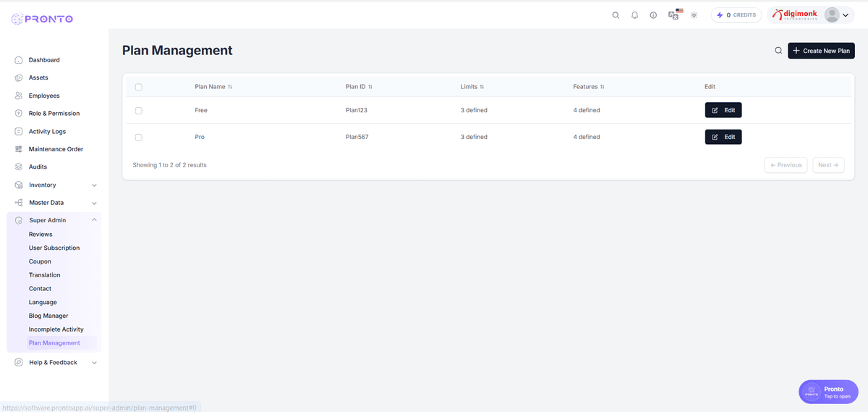Open the language translation flag icon
868x412 pixels.
pyautogui.click(x=674, y=14)
